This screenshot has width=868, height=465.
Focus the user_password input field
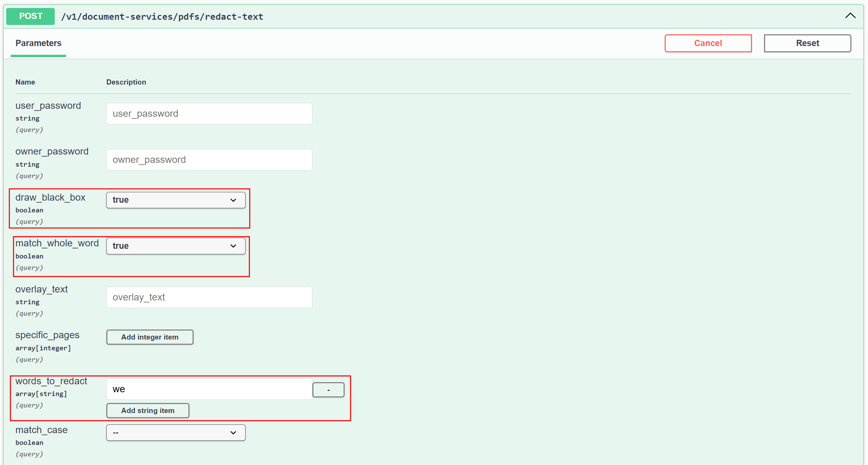tap(209, 114)
